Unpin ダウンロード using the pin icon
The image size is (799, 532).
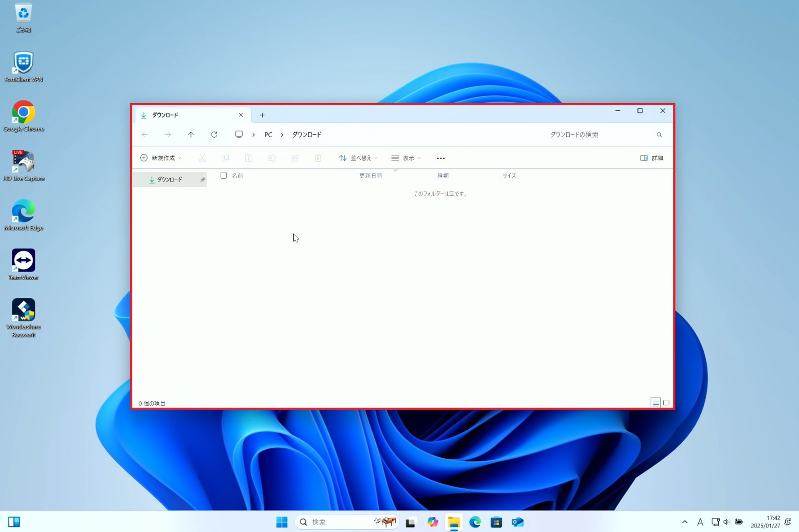point(203,180)
